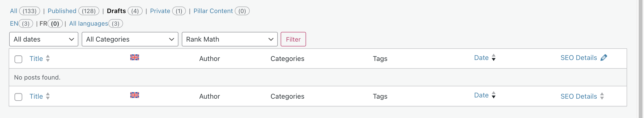Show the Private posts view
Image resolution: width=644 pixels, height=118 pixels.
(x=160, y=11)
